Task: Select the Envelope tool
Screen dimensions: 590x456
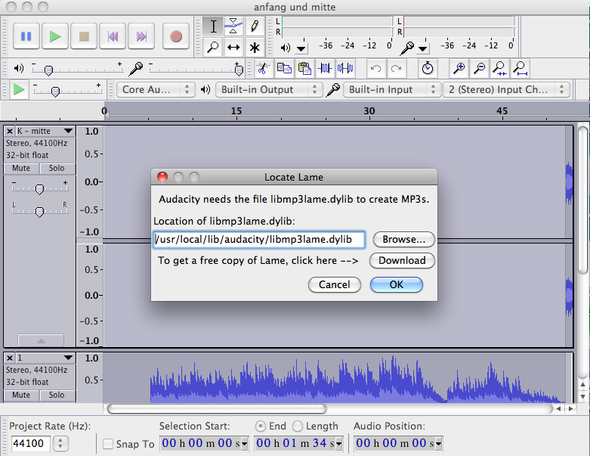Action: (x=234, y=26)
